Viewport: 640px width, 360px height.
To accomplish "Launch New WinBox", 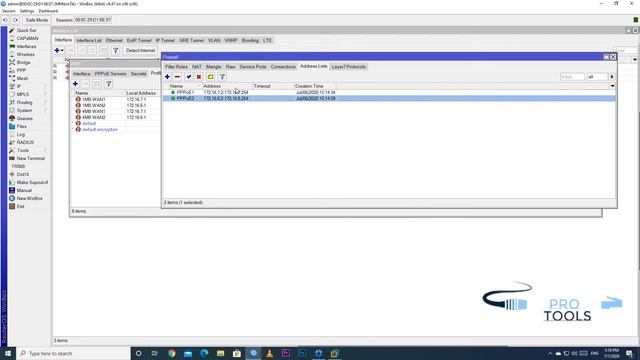I will pos(29,198).
